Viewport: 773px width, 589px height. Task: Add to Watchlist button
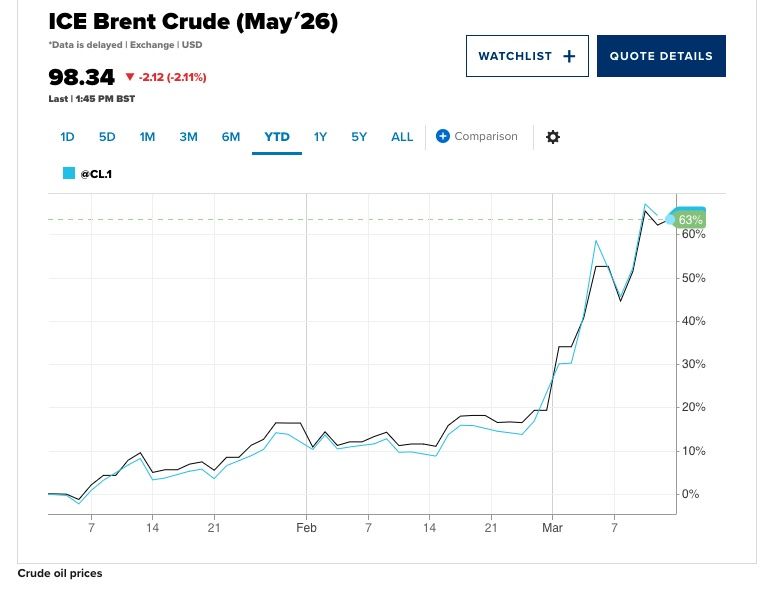[x=526, y=56]
